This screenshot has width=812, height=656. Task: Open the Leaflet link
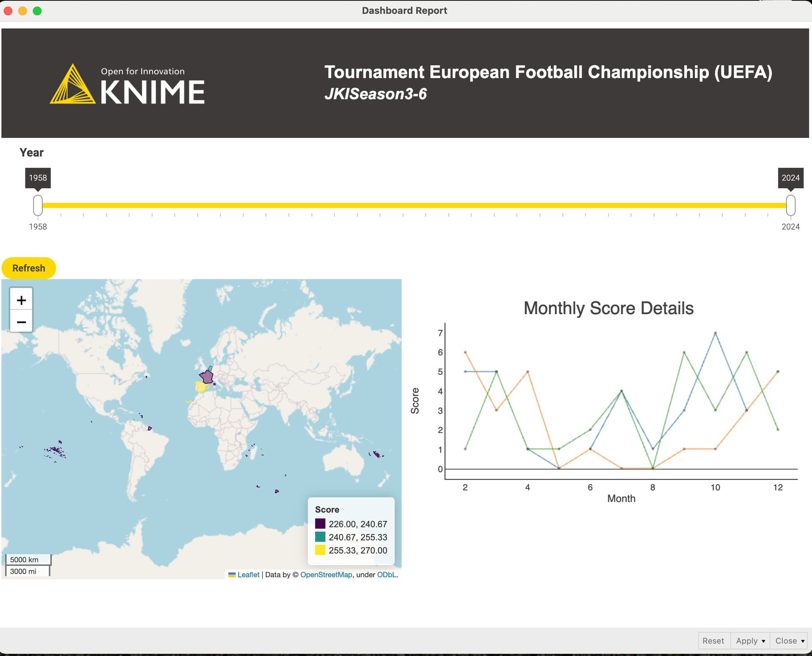(x=248, y=575)
